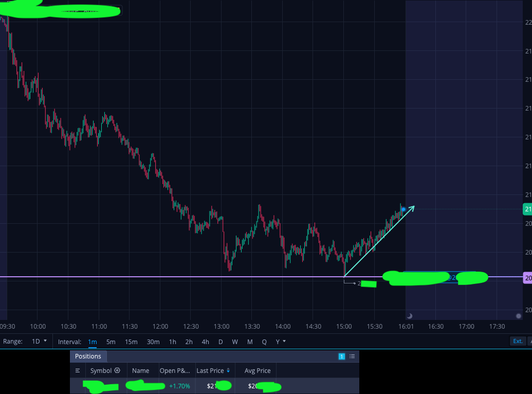Choose the 15m interval button
The image size is (532, 394).
pyautogui.click(x=131, y=342)
